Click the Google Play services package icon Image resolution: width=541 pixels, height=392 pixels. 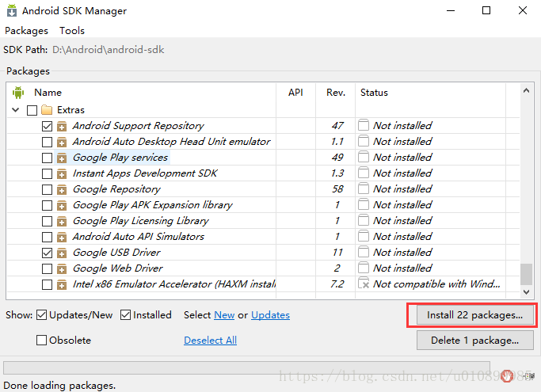pos(62,158)
